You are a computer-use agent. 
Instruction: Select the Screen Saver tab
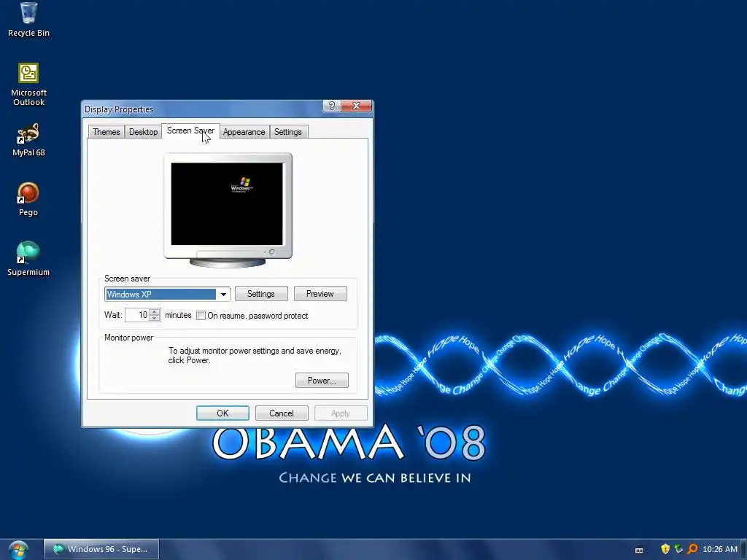[x=190, y=131]
